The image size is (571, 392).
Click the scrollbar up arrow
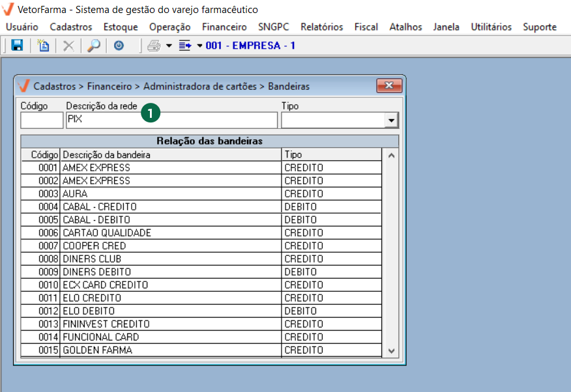pos(391,155)
